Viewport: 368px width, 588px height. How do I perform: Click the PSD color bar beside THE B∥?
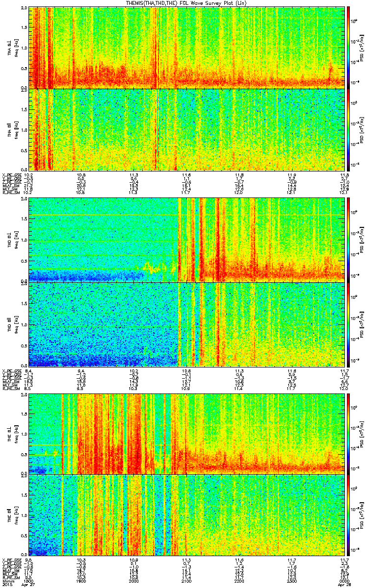pos(348,515)
